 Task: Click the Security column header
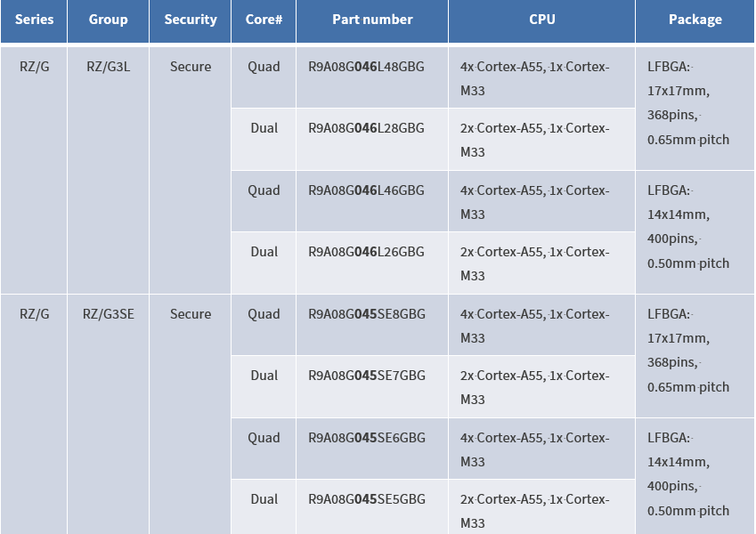tap(190, 20)
